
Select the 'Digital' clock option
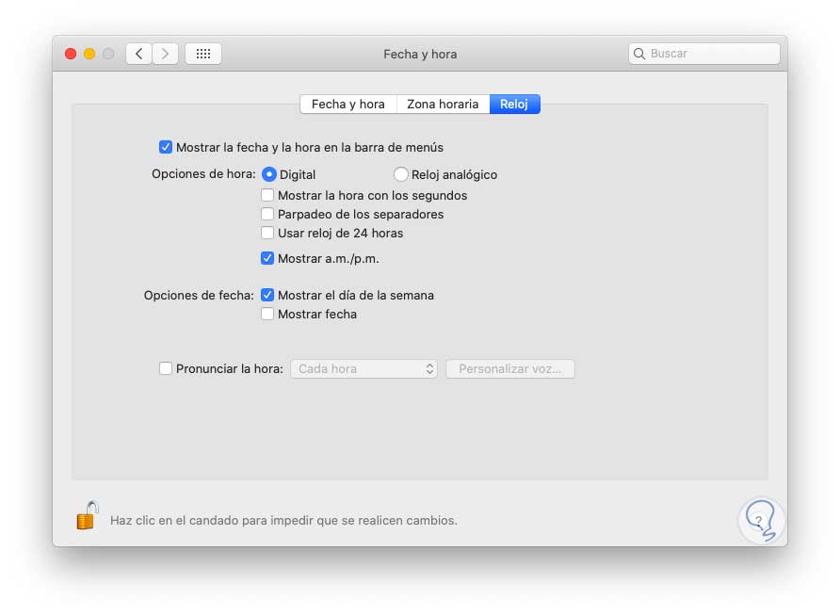click(x=267, y=174)
